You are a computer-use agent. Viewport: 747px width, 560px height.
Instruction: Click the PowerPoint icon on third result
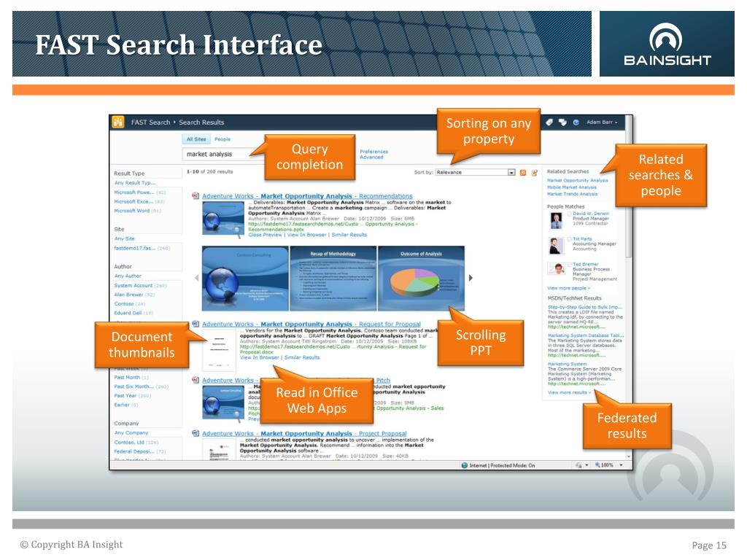click(x=196, y=379)
